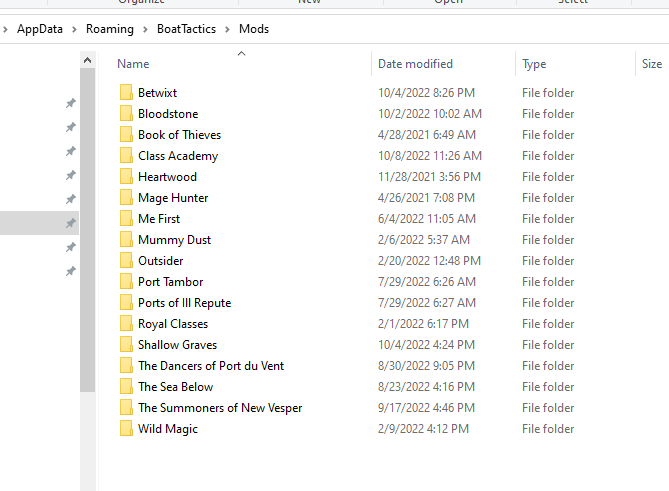This screenshot has height=491, width=669.
Task: Click date 2/9/2022 4:12 PM
Action: click(x=423, y=429)
